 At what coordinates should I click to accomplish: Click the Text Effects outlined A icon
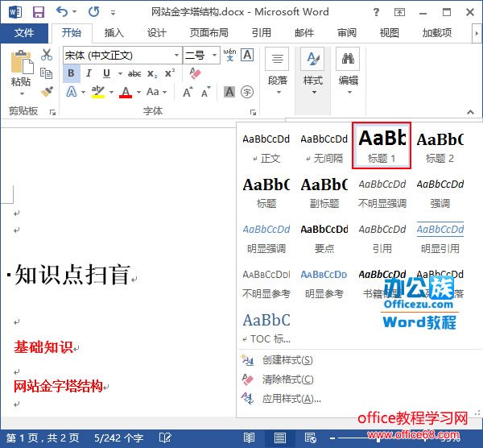click(72, 92)
